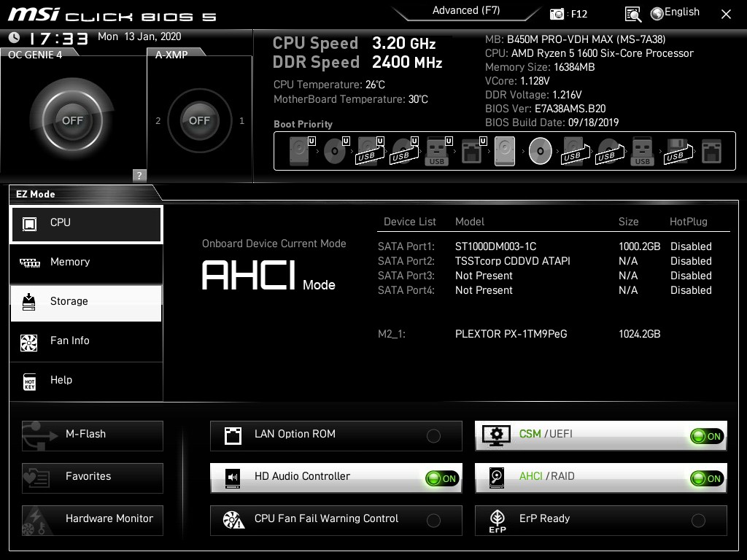Click the Memory module icon in the sidebar
Image resolution: width=747 pixels, height=560 pixels.
coord(29,262)
